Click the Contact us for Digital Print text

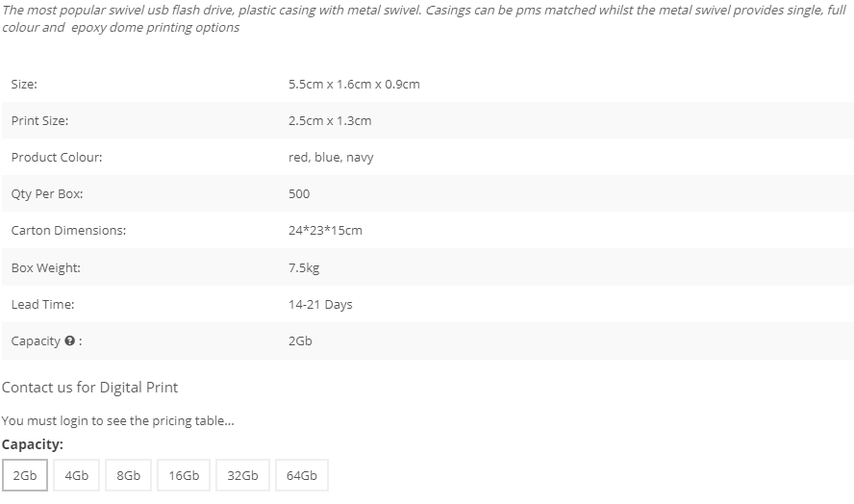(x=89, y=388)
